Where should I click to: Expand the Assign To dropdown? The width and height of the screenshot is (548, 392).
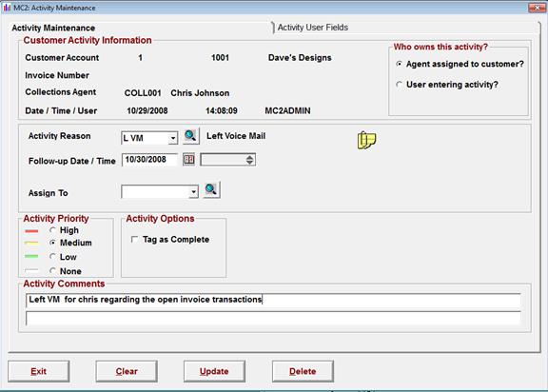[x=194, y=192]
